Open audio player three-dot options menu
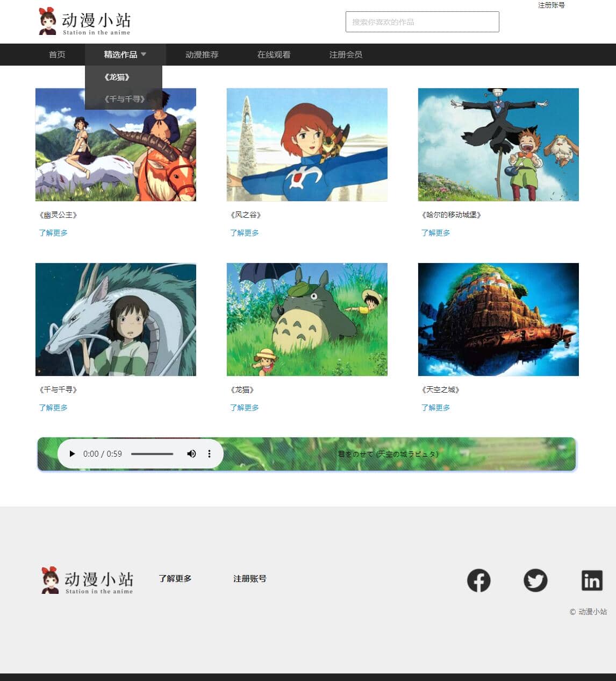Viewport: 616px width, 681px height. (x=209, y=453)
